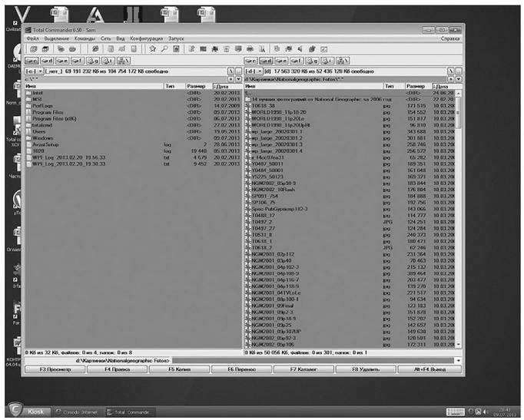Switch left panel to drive c button
524x420 pixels.
[32, 61]
